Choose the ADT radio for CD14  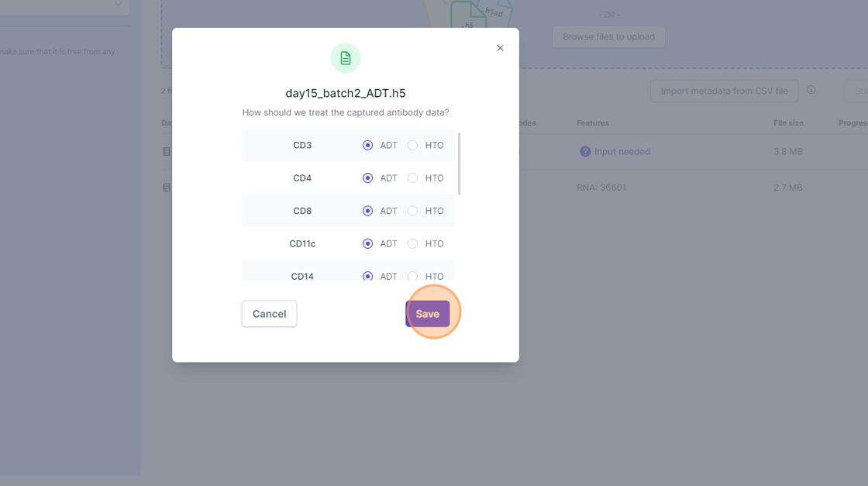click(368, 276)
